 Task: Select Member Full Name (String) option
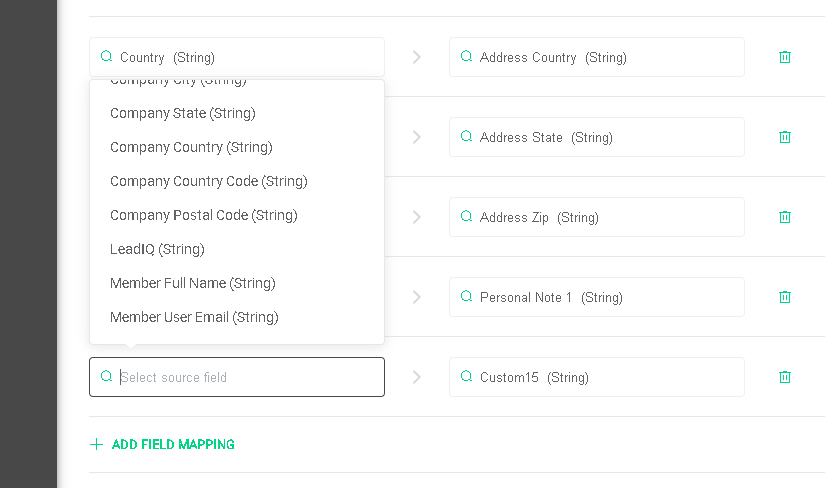[193, 283]
